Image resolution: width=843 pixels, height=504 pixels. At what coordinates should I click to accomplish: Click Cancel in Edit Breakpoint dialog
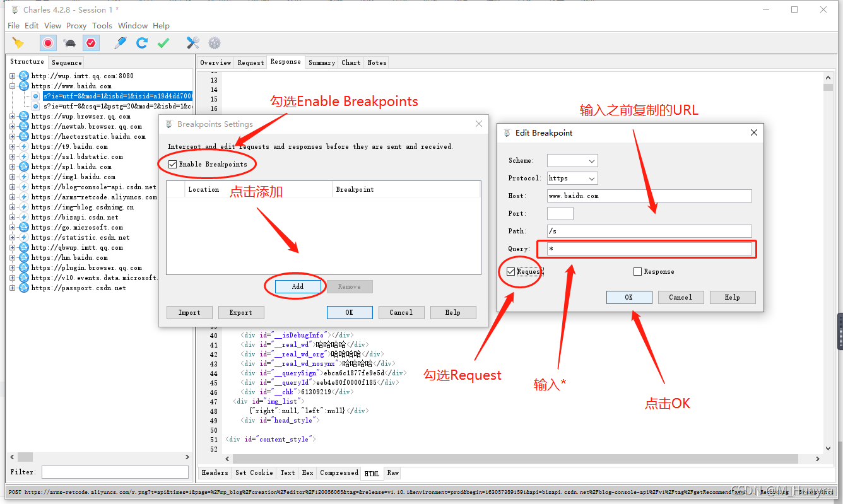click(681, 297)
